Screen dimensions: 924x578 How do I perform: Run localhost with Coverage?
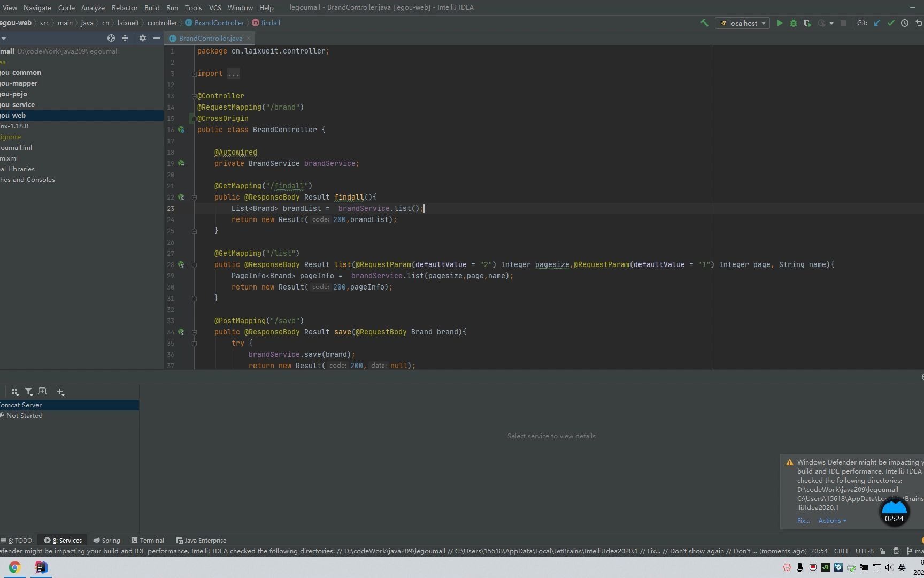(x=807, y=23)
